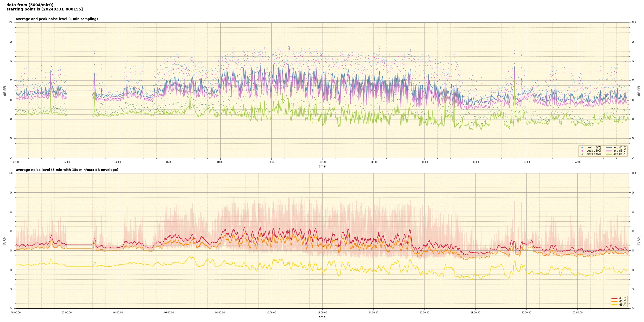
Task: Click the peak dB(A) legend dot
Action: [x=582, y=154]
